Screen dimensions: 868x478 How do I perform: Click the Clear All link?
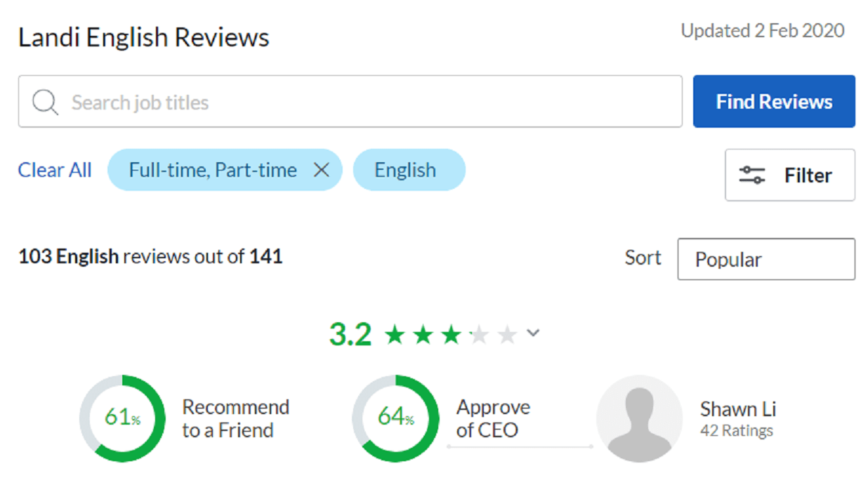pos(55,170)
